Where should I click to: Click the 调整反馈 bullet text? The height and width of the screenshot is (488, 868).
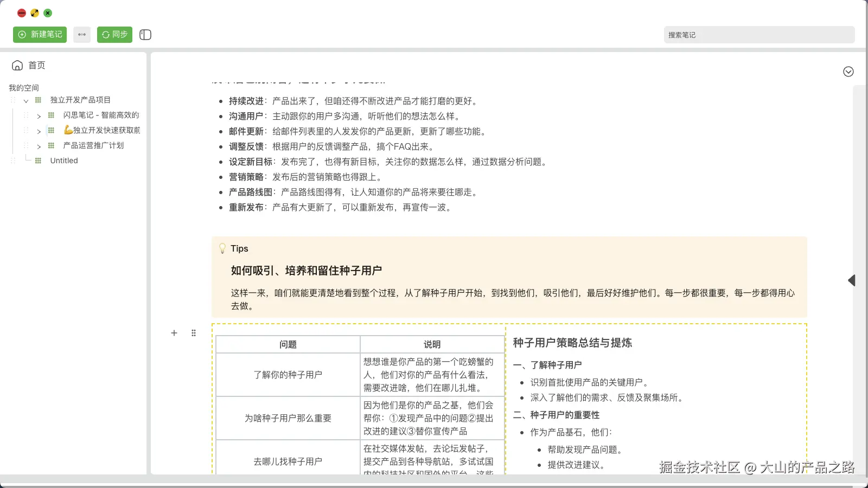click(331, 146)
